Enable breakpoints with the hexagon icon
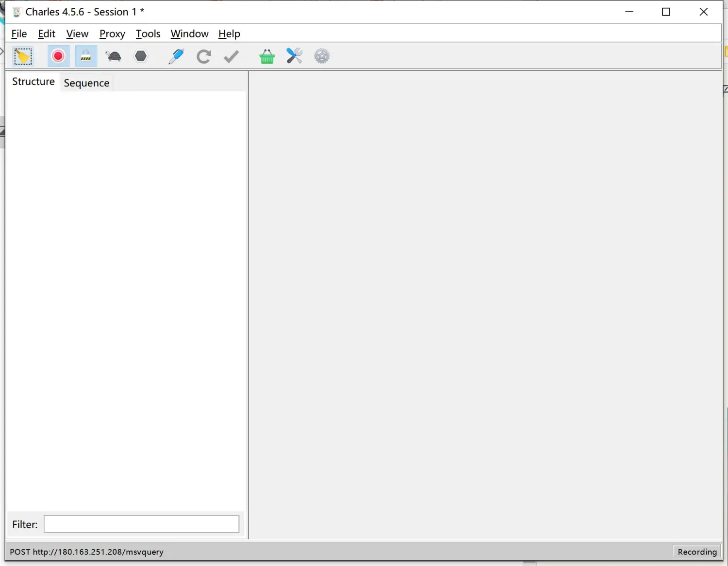728x566 pixels. tap(141, 56)
